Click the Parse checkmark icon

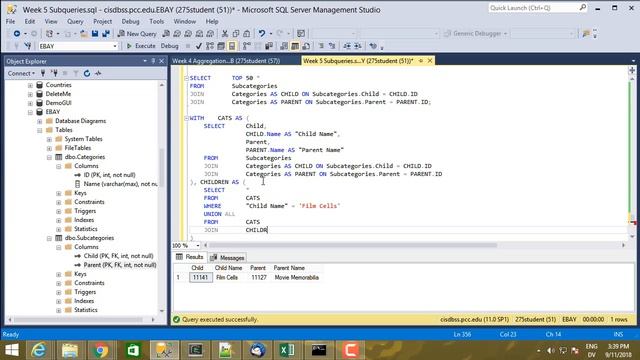[199, 46]
